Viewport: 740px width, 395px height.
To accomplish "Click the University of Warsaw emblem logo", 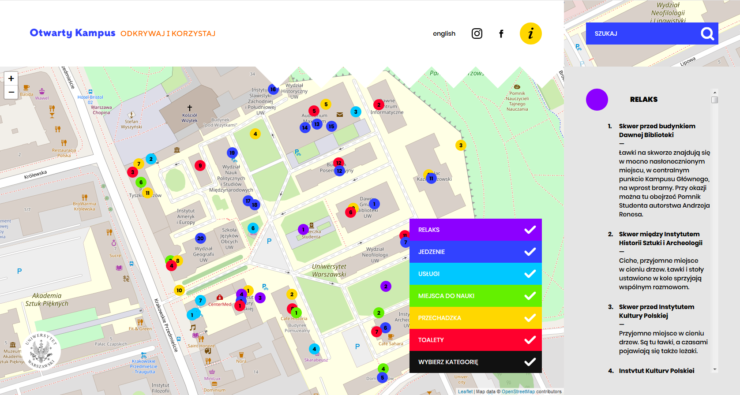I will (41, 351).
